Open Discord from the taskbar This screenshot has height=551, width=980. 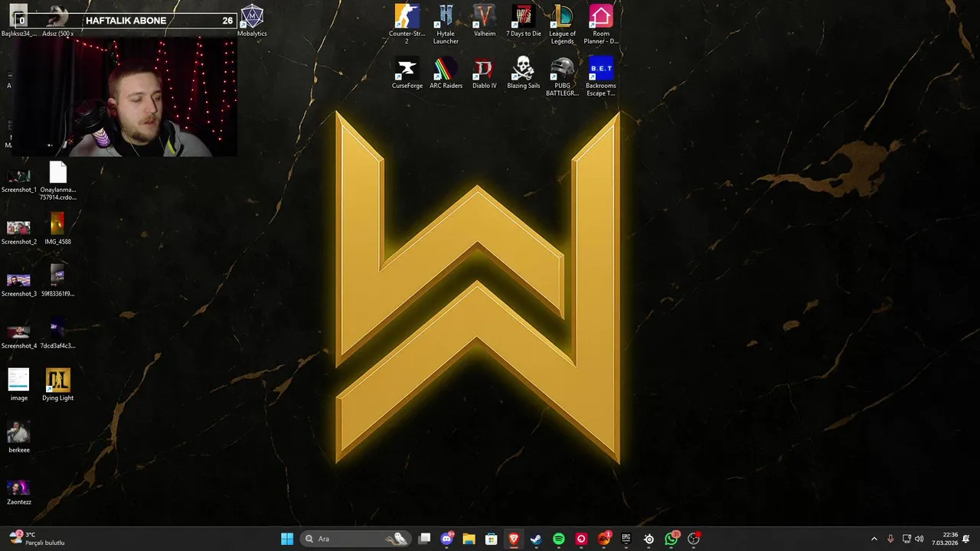[x=447, y=539]
